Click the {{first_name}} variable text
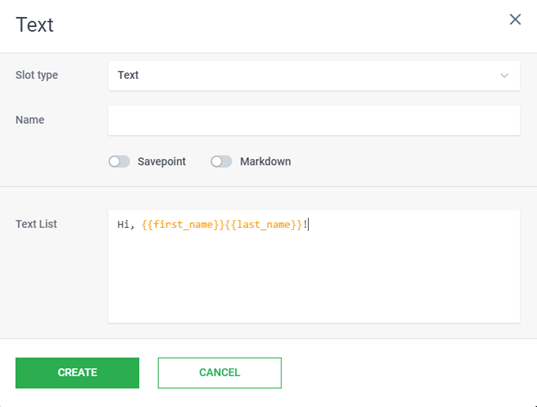Image resolution: width=537 pixels, height=407 pixels. coord(183,225)
